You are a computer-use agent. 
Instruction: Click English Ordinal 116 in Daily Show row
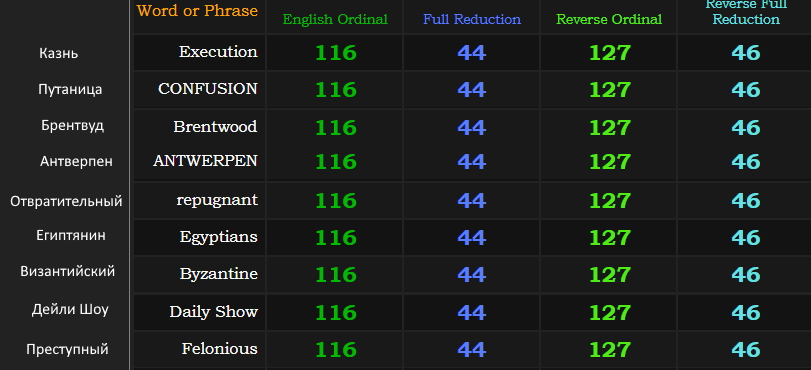[336, 313]
